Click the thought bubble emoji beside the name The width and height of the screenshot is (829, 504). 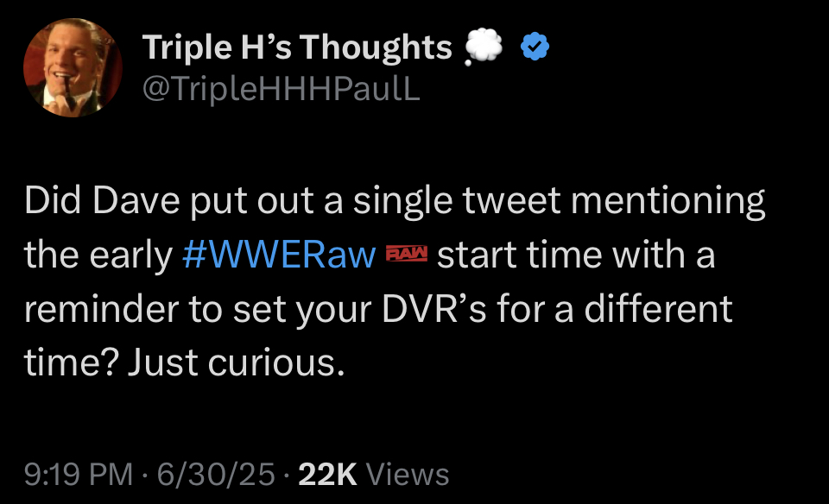[x=484, y=48]
